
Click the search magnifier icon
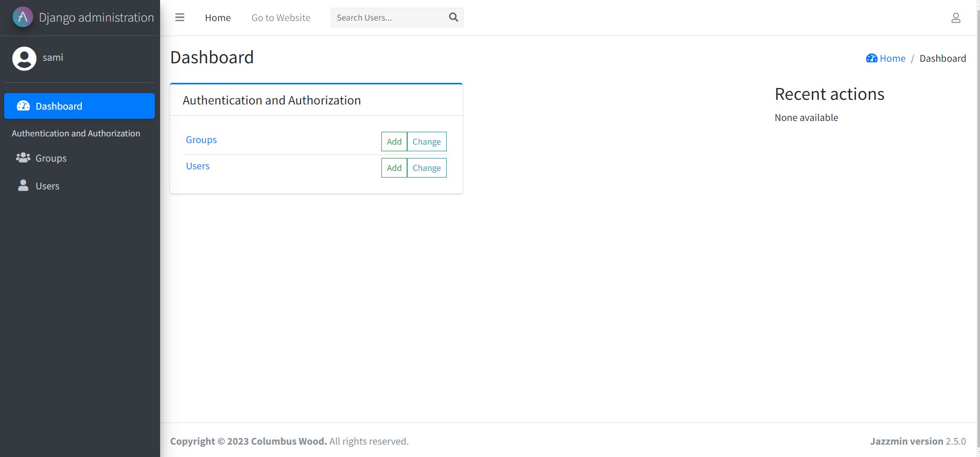point(453,17)
